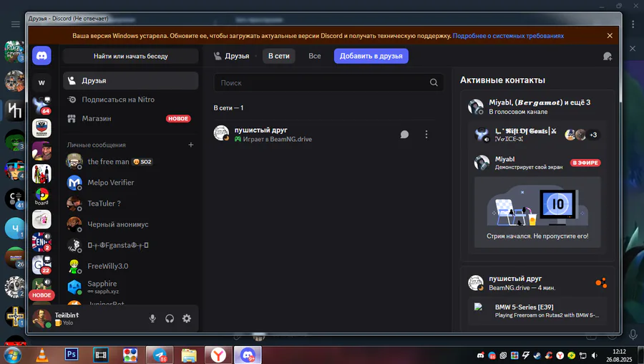The height and width of the screenshot is (364, 644).
Task: Open the "board" server icon
Action: pyautogui.click(x=42, y=196)
